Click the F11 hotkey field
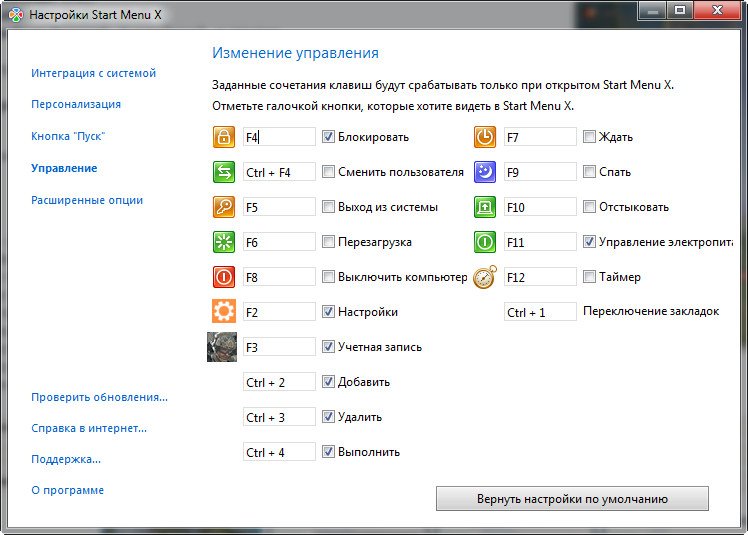This screenshot has height=535, width=748. pyautogui.click(x=540, y=242)
